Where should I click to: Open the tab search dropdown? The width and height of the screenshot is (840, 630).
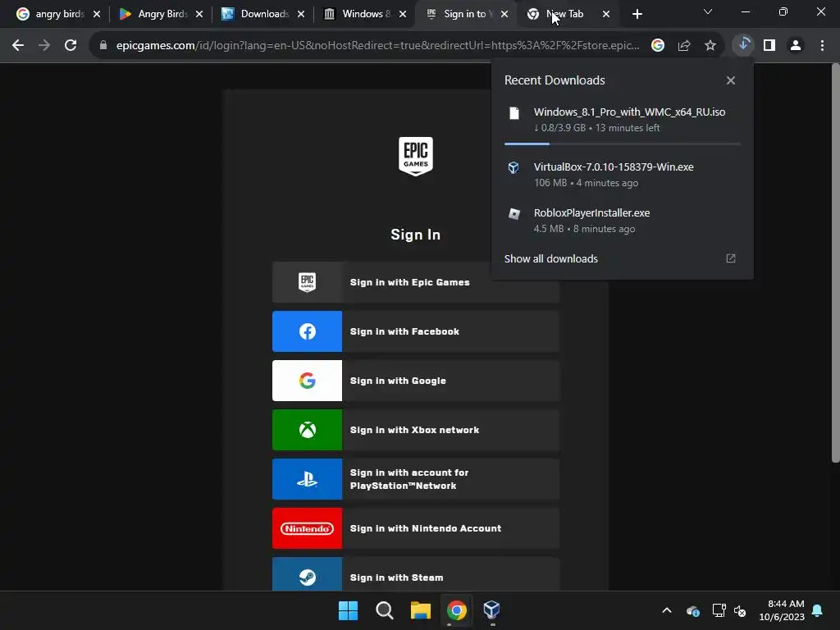point(708,11)
